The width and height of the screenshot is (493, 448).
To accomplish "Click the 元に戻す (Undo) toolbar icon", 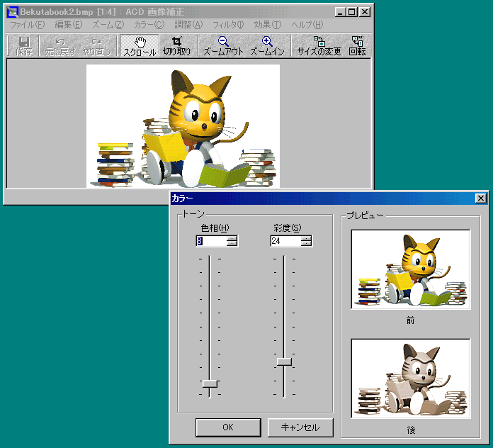I will click(x=60, y=46).
